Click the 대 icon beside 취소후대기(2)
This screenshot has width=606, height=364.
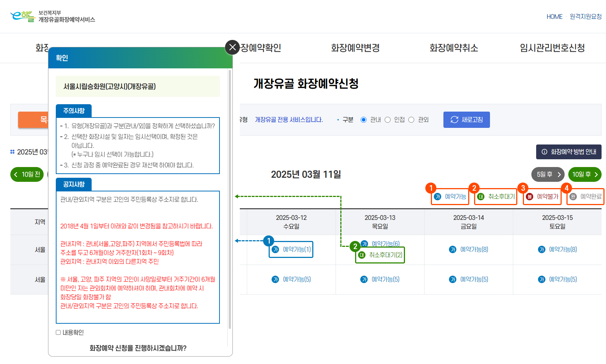click(x=362, y=255)
